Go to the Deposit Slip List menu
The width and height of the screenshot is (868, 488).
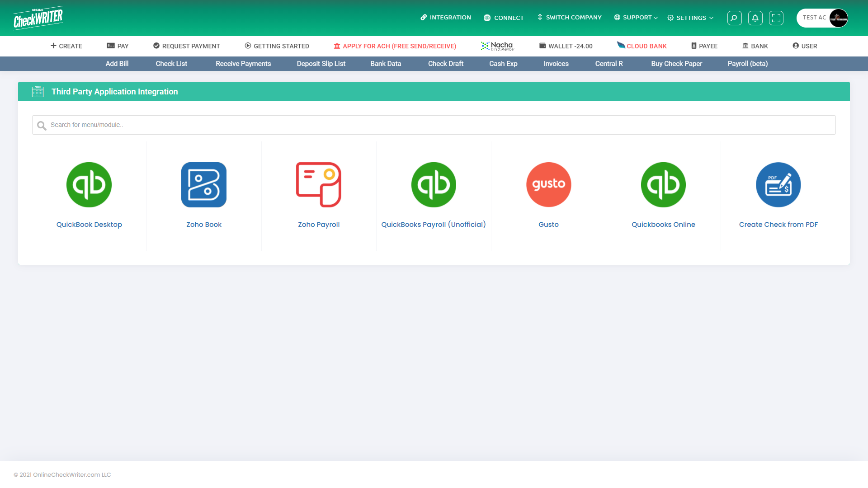321,64
